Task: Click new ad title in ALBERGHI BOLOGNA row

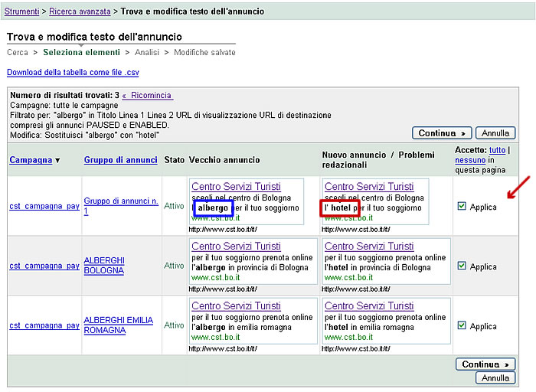Action: 369,246
